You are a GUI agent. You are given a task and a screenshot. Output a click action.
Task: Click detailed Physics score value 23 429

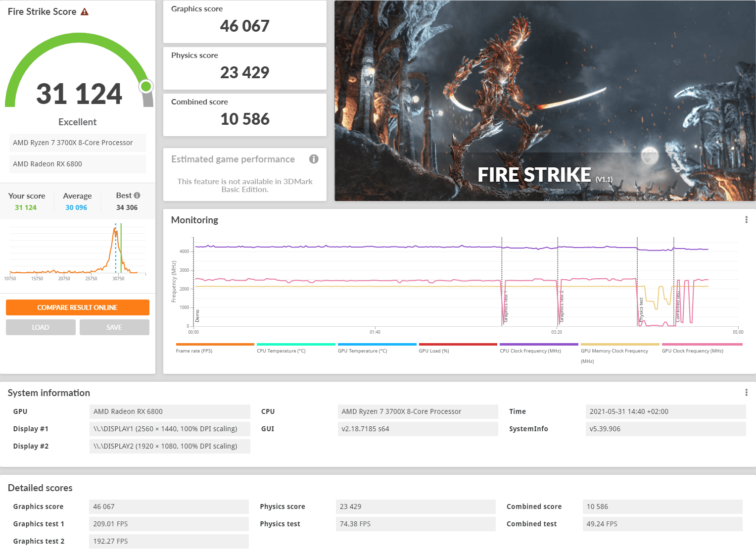416,506
